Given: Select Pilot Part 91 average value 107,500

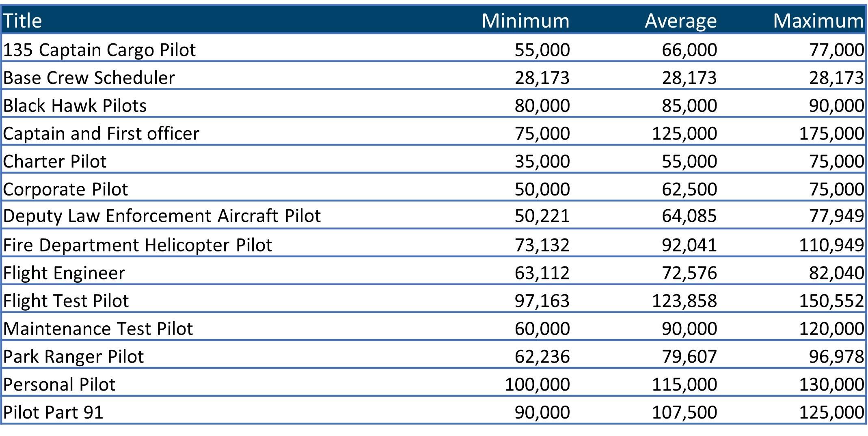Looking at the screenshot, I should (x=684, y=412).
